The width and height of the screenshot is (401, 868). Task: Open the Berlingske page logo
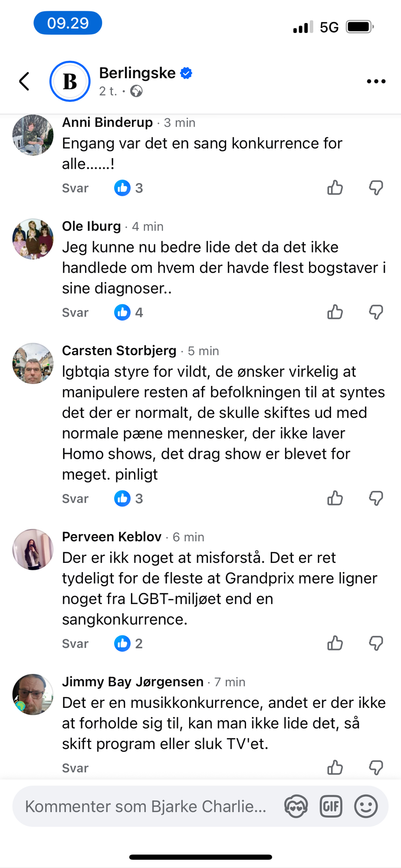(70, 81)
